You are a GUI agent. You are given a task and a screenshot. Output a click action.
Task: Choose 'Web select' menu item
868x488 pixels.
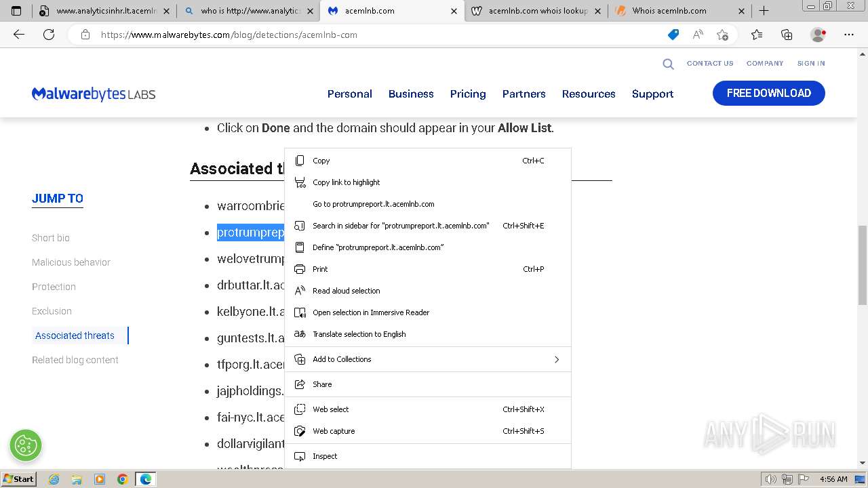pos(428,409)
